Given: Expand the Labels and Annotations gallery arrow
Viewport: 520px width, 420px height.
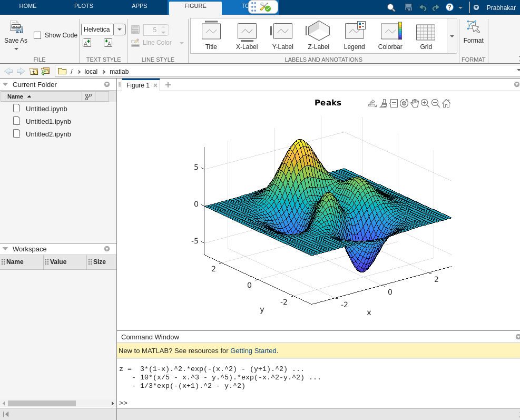Looking at the screenshot, I should [452, 36].
